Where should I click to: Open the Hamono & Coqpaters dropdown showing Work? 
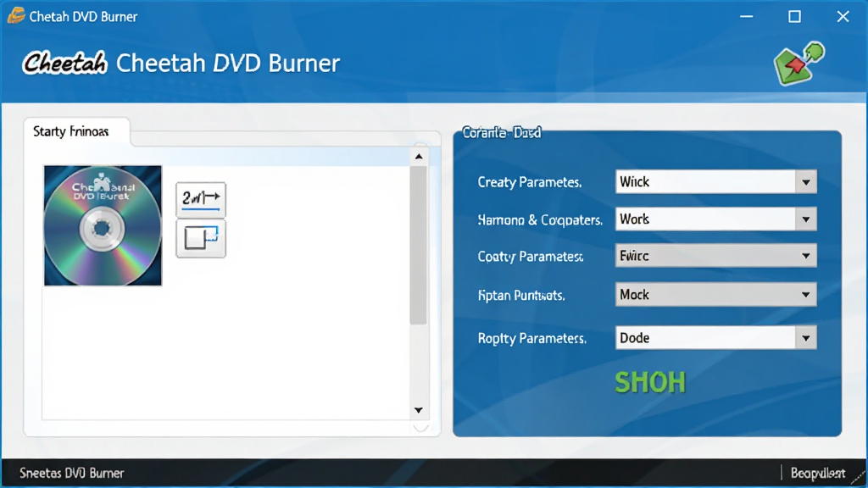point(715,219)
